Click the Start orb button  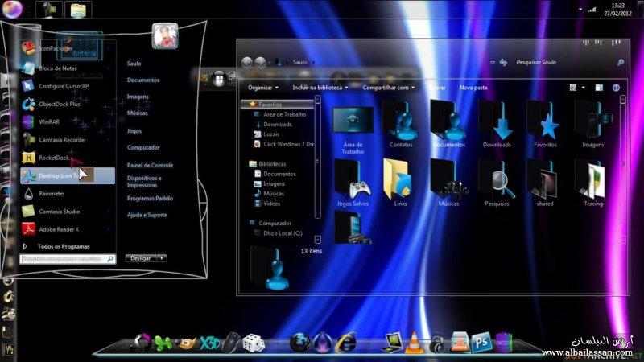[12, 9]
